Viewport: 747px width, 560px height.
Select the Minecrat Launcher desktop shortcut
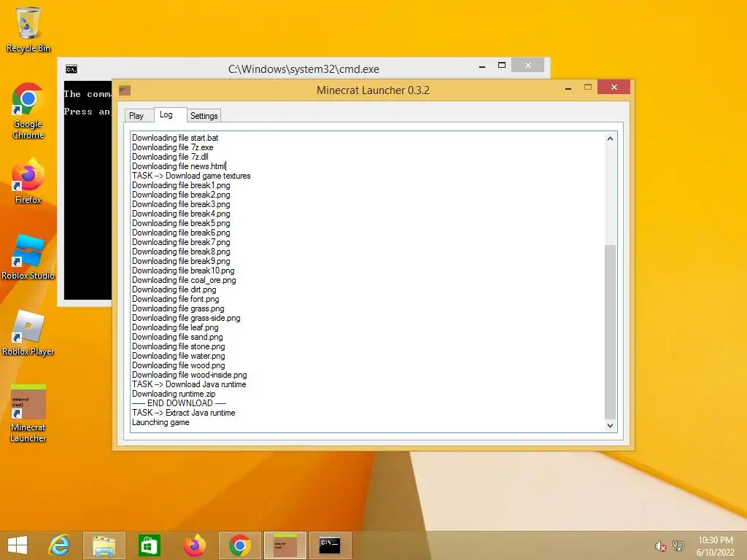pos(28,414)
